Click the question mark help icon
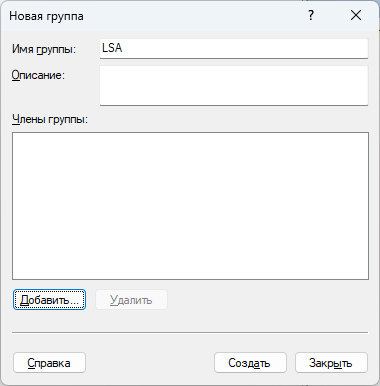The image size is (380, 386). point(311,15)
